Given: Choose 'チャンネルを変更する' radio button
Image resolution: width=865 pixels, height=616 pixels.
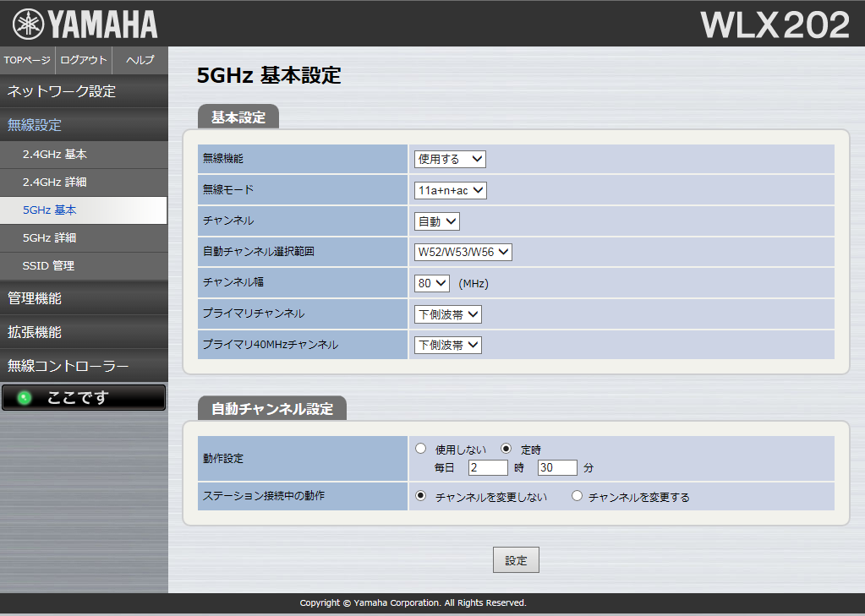Looking at the screenshot, I should coord(578,496).
